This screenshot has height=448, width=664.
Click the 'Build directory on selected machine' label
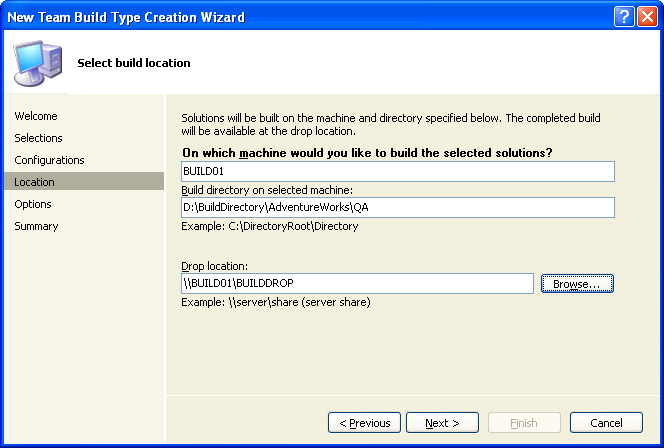pyautogui.click(x=266, y=190)
